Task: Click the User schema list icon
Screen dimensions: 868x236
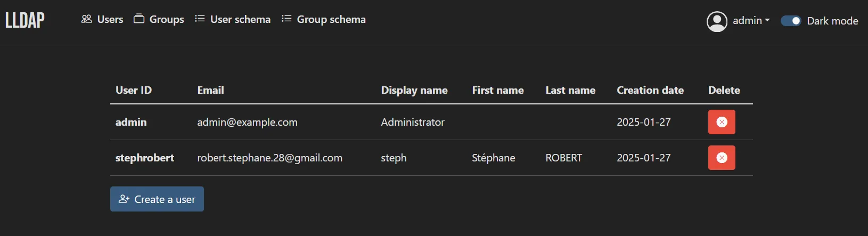Action: 200,19
